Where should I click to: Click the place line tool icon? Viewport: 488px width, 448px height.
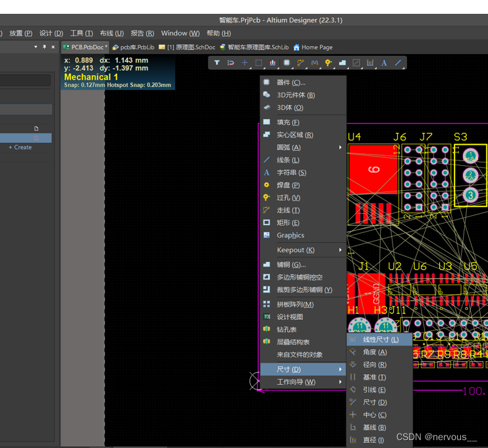click(x=398, y=63)
